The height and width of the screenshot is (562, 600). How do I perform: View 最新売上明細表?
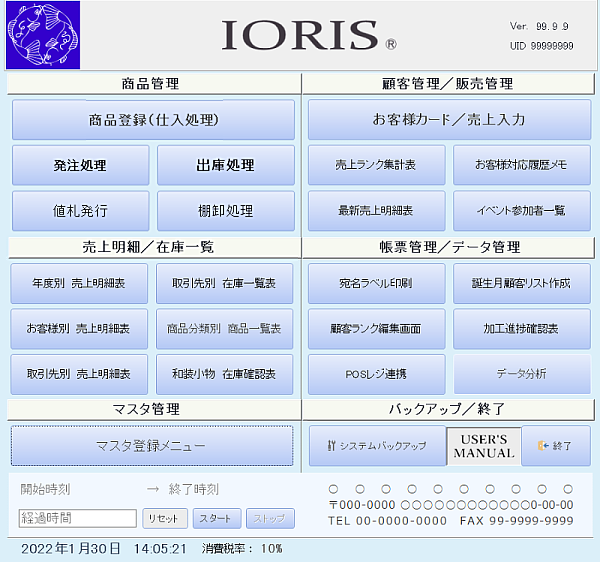(x=377, y=211)
